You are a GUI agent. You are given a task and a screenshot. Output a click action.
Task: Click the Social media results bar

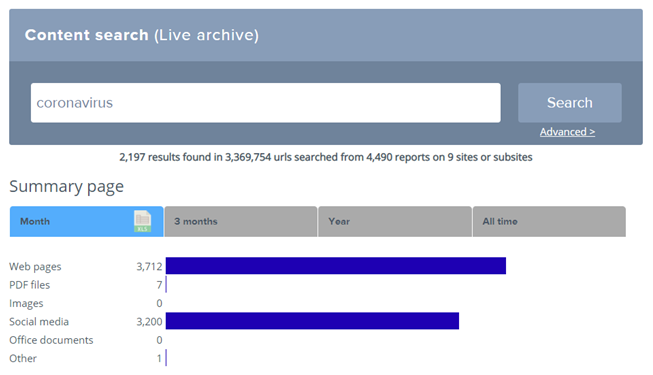point(312,321)
